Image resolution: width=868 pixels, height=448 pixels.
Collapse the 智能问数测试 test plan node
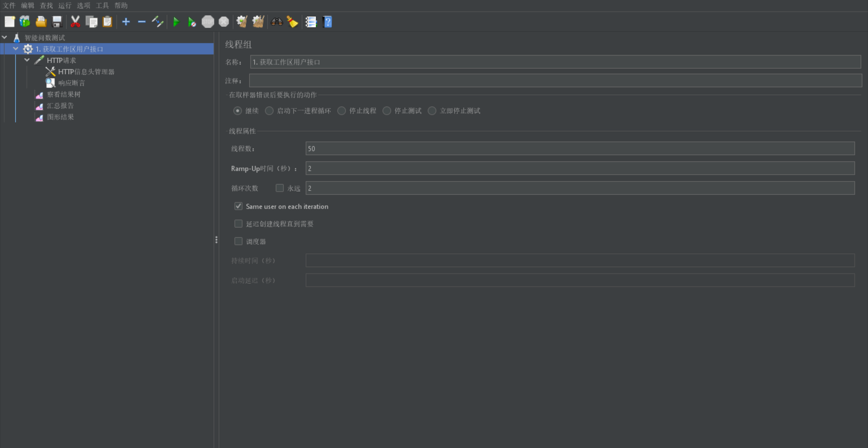pos(5,37)
